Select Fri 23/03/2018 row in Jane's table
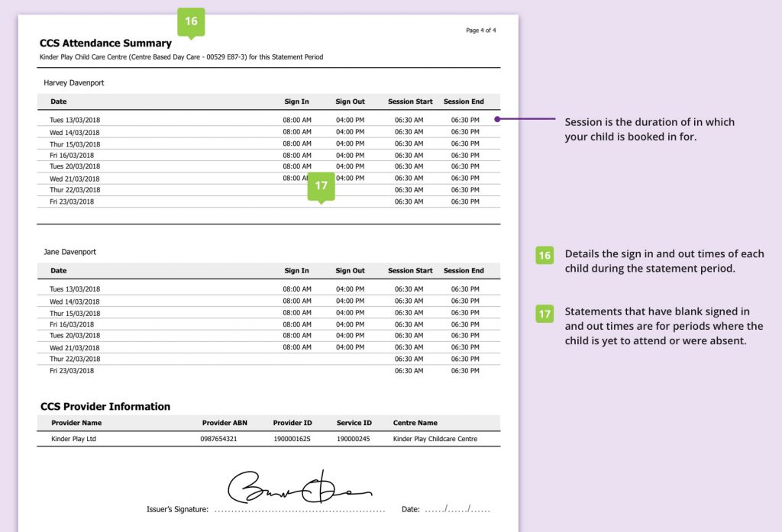 coord(72,371)
